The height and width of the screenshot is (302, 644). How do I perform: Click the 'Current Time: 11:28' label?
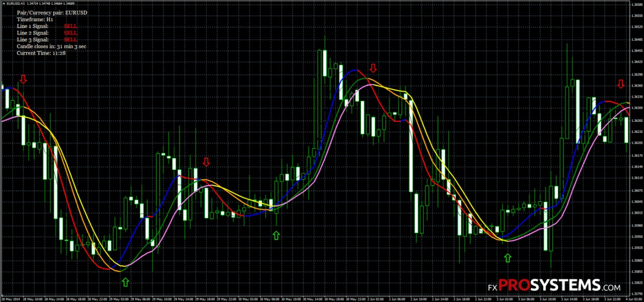pos(41,53)
